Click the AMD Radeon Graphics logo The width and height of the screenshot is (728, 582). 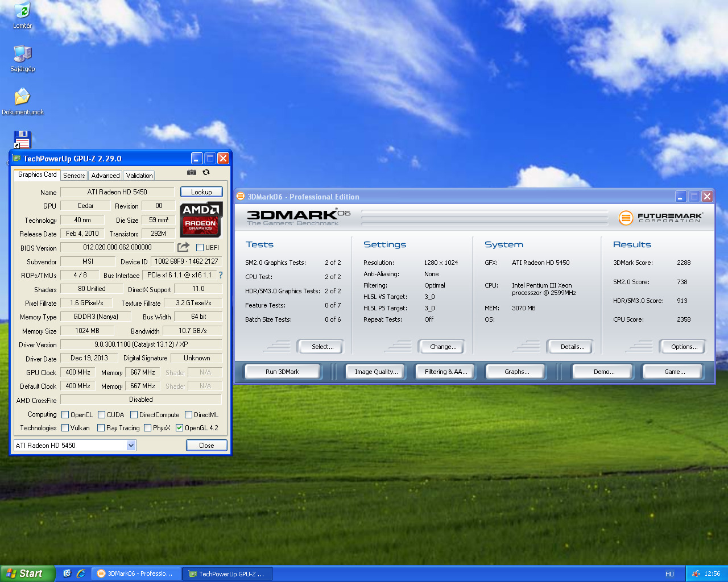coord(201,219)
